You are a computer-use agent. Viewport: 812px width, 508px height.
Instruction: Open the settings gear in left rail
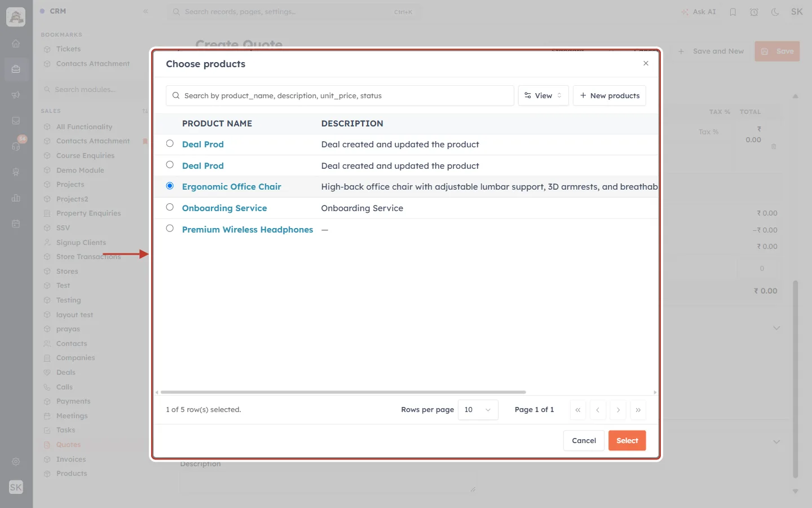tap(16, 462)
